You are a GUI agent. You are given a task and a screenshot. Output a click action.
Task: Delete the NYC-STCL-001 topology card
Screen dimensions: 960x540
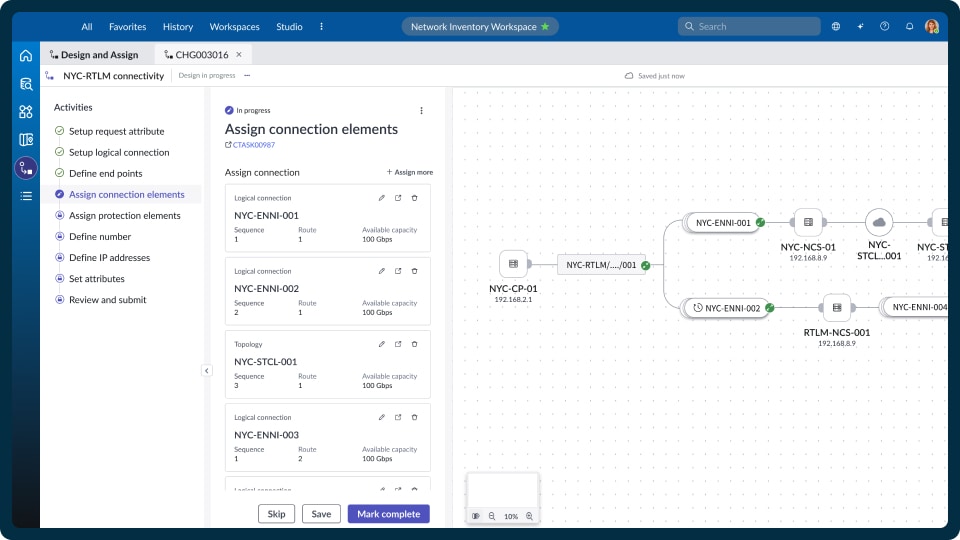click(x=414, y=344)
